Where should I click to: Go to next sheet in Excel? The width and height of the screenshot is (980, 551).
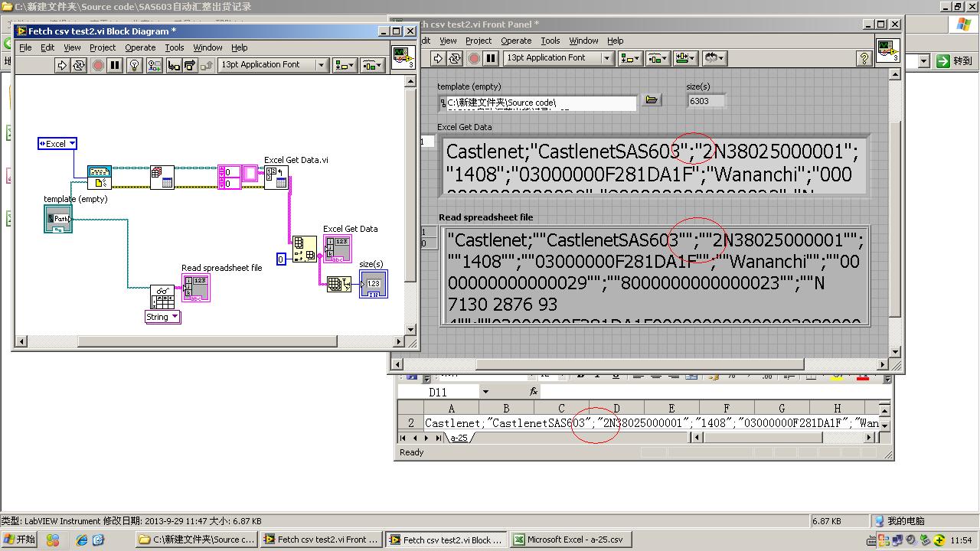pos(427,438)
